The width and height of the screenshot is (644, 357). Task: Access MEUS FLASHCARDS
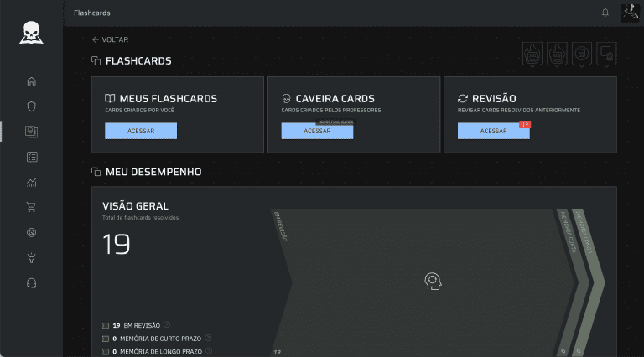coord(141,131)
